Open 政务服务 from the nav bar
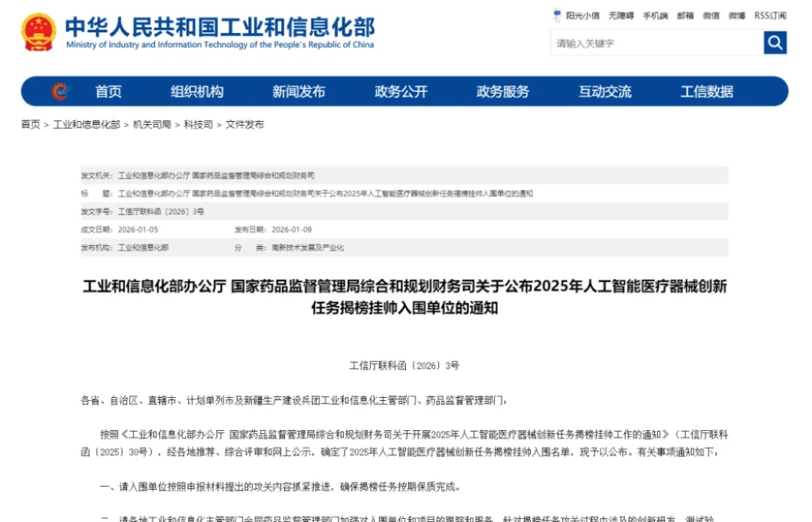This screenshot has height=522, width=812. 503,92
